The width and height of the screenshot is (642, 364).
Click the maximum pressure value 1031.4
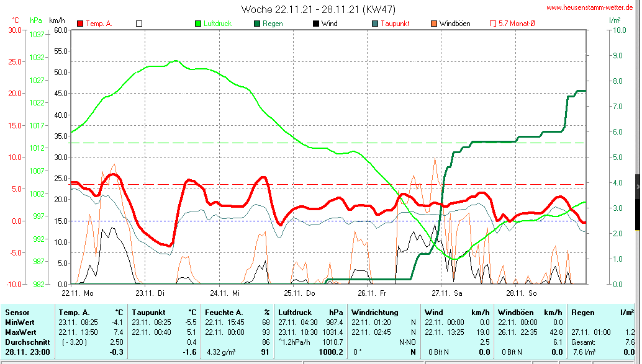pyautogui.click(x=333, y=332)
